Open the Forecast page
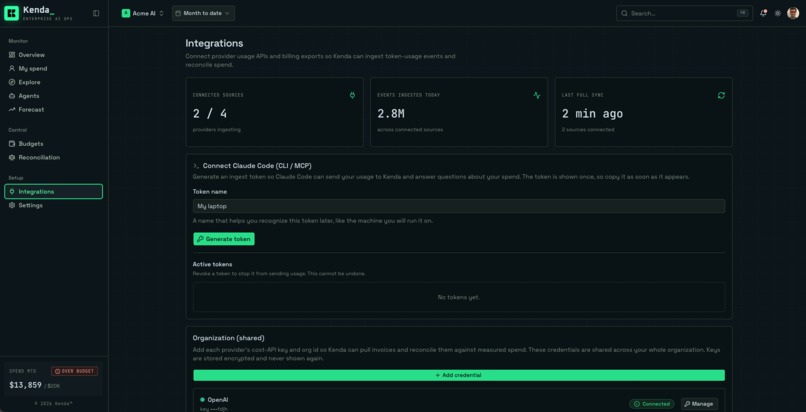Viewport: 806px width, 412px height. click(53, 109)
